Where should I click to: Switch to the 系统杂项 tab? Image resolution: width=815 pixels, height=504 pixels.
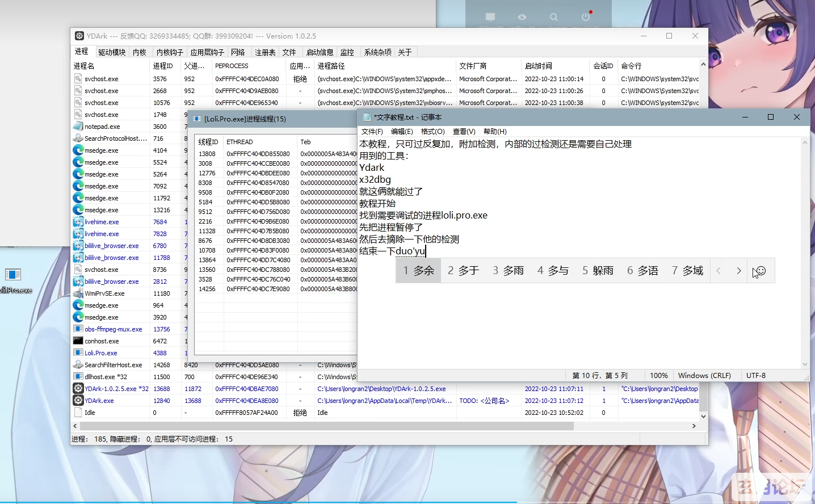click(377, 52)
